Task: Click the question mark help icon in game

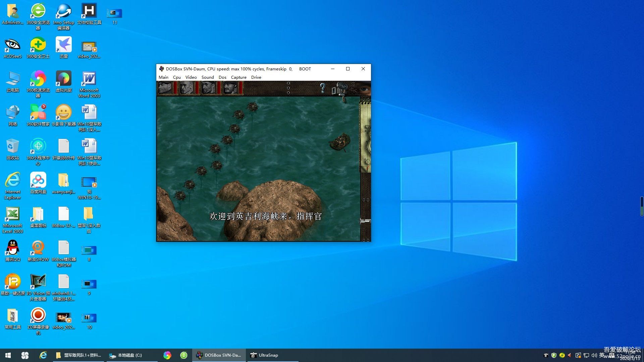Action: 322,88
